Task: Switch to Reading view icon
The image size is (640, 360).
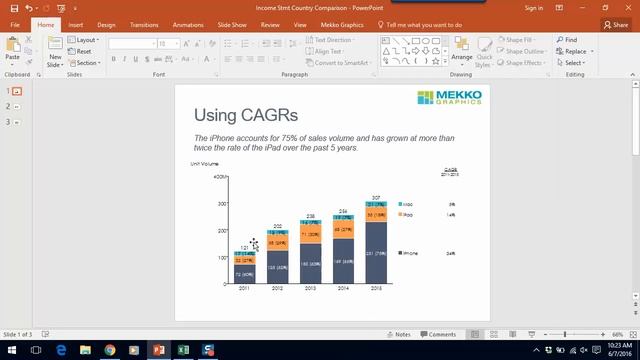Action: [513, 334]
